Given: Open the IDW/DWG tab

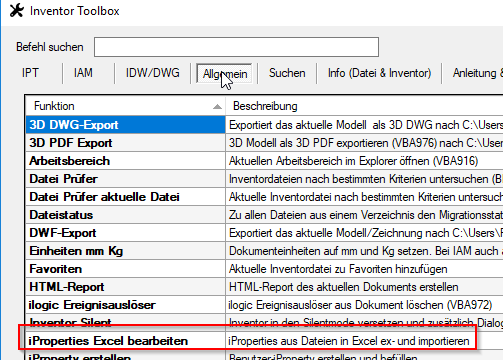Looking at the screenshot, I should 153,73.
